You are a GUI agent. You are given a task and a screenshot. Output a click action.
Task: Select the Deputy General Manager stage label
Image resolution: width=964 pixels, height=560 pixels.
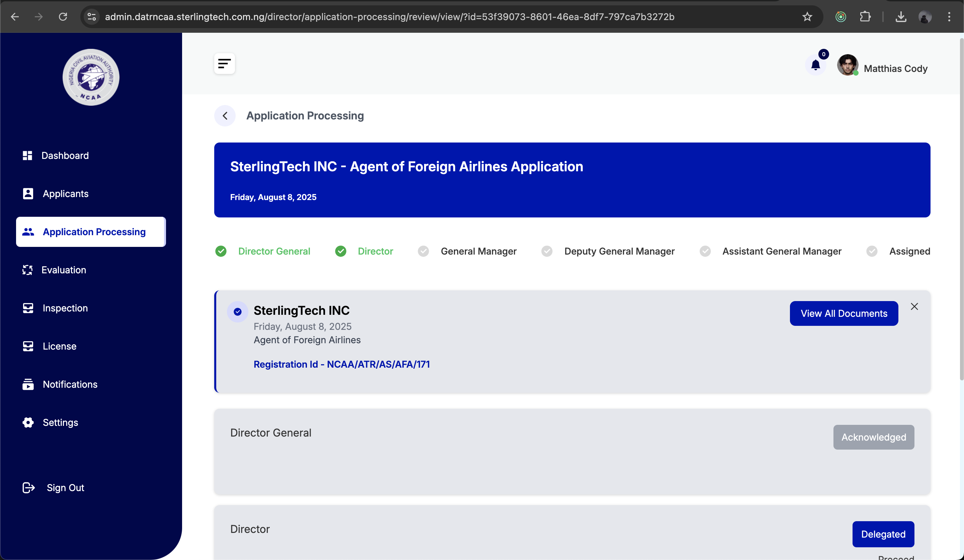point(619,251)
